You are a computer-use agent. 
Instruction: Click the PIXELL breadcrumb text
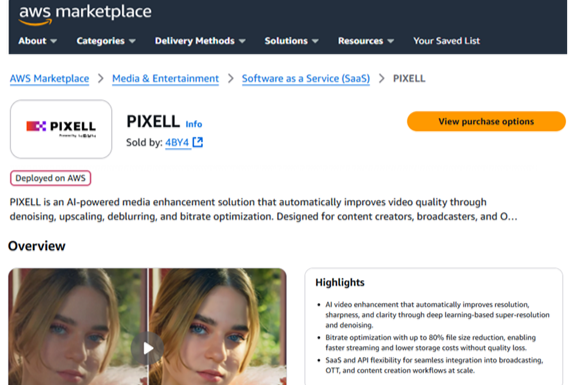click(409, 79)
